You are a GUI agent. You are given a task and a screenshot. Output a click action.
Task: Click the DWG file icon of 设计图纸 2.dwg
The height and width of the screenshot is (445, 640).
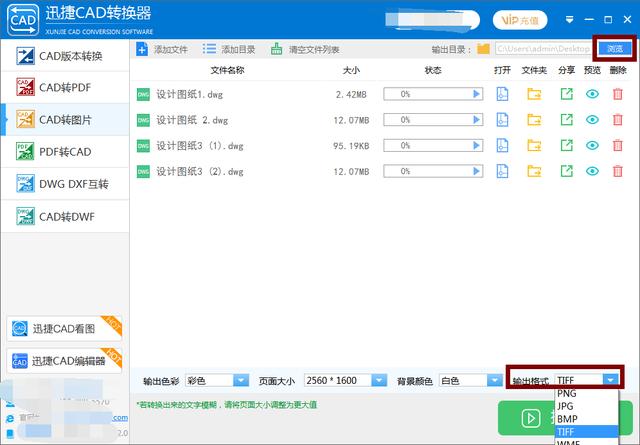[143, 120]
